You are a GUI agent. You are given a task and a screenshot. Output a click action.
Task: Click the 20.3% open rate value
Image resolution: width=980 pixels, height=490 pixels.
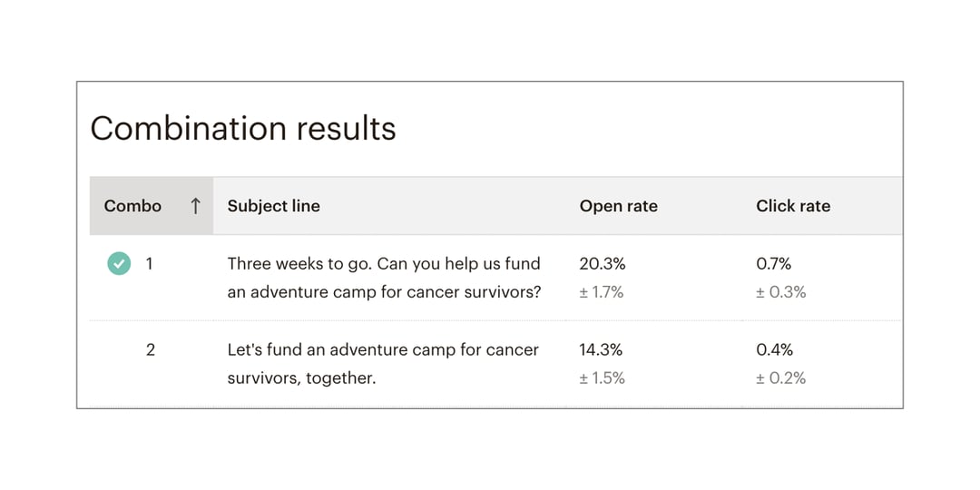point(602,264)
